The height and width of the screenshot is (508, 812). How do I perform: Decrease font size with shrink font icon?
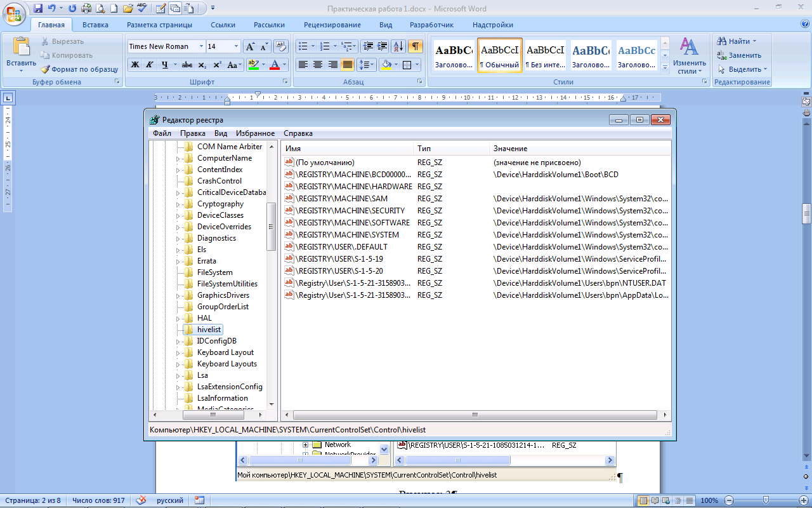(x=264, y=46)
